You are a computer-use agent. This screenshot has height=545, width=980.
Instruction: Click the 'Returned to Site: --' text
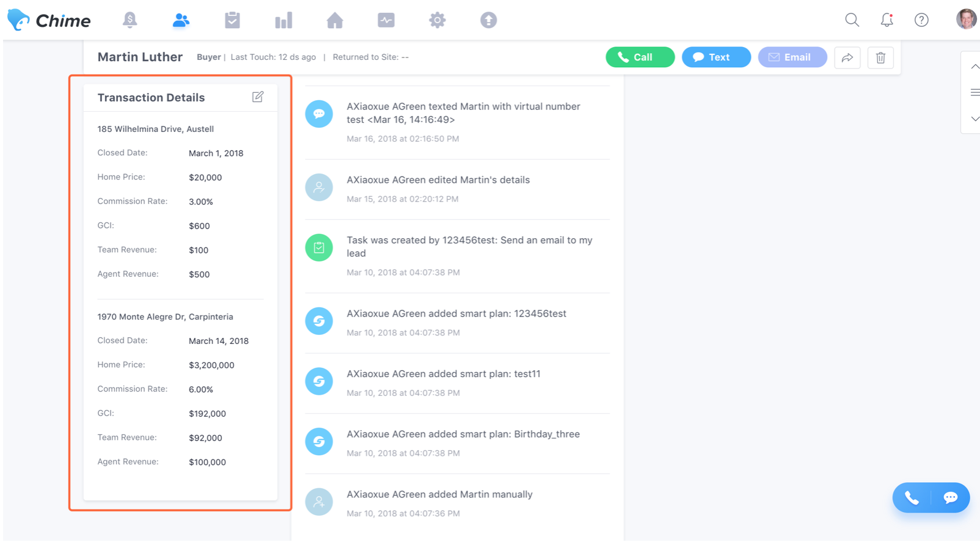click(370, 57)
